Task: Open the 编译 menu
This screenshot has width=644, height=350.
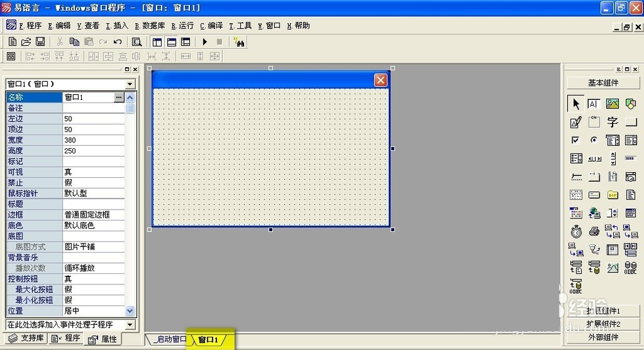Action: (211, 26)
